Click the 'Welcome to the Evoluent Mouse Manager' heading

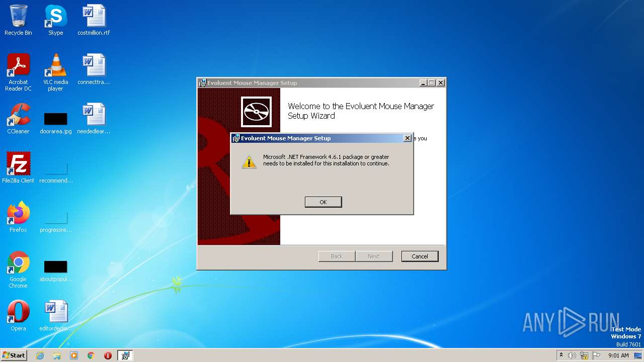click(x=361, y=111)
